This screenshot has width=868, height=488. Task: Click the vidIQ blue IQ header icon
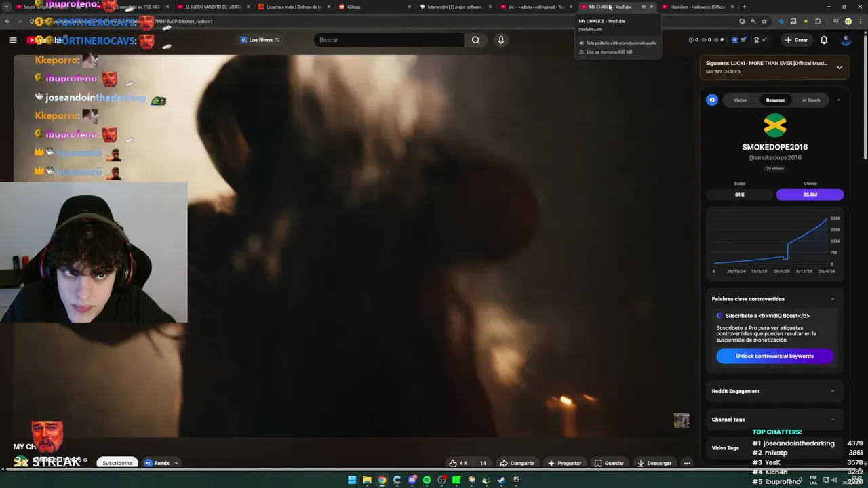click(x=734, y=40)
